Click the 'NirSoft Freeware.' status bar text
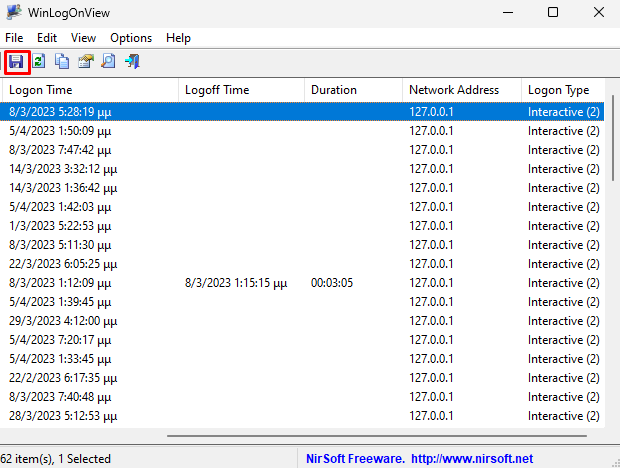 click(x=355, y=459)
